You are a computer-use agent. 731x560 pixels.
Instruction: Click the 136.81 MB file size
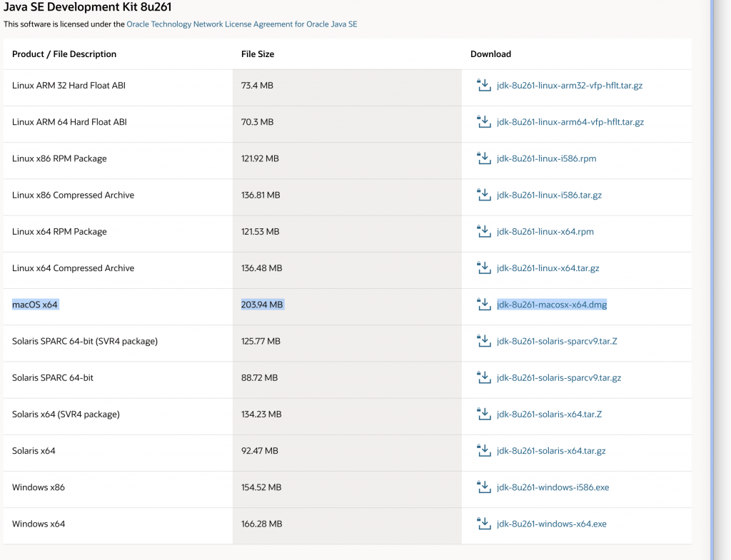[261, 195]
